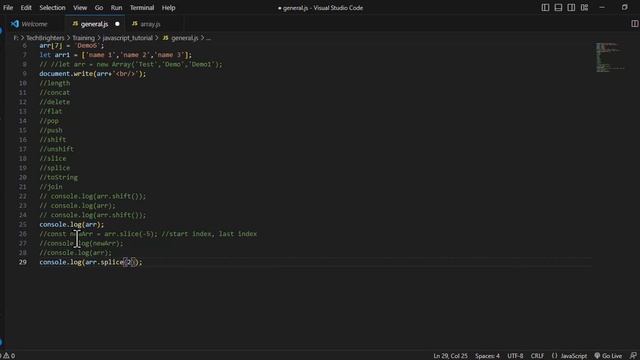Click the VS Code icon on Welcome tab
Screen dimensions: 640x360
(x=15, y=24)
